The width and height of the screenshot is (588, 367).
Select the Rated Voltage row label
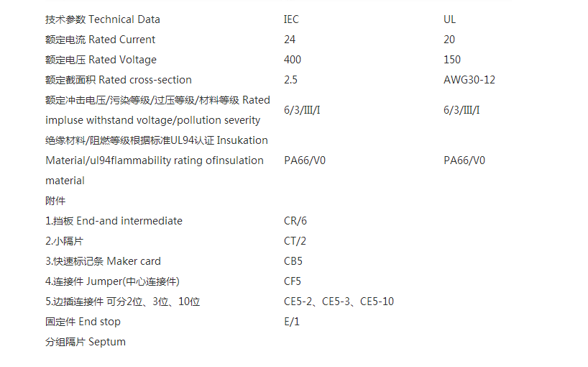[x=101, y=60]
